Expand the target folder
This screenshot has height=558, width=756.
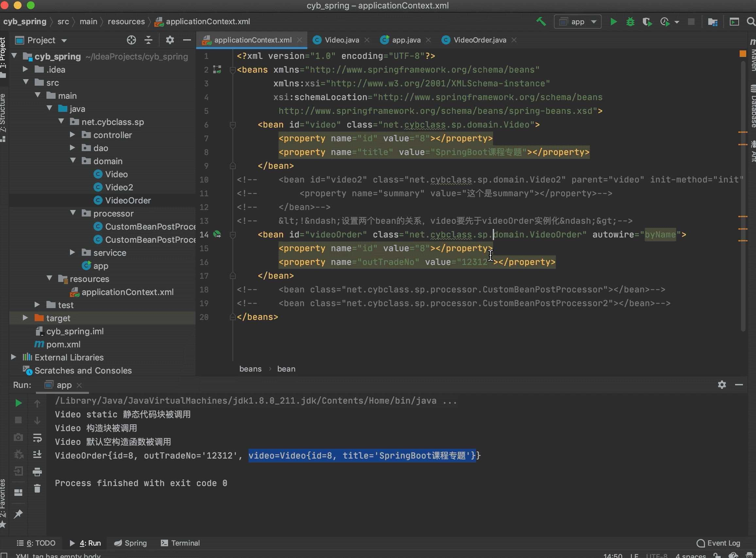tap(25, 318)
